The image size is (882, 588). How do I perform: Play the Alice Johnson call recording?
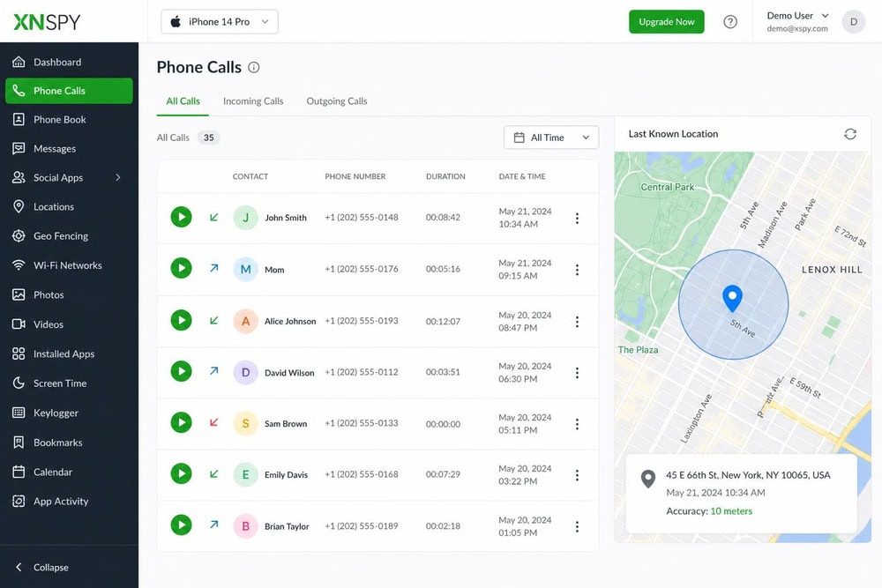(181, 320)
